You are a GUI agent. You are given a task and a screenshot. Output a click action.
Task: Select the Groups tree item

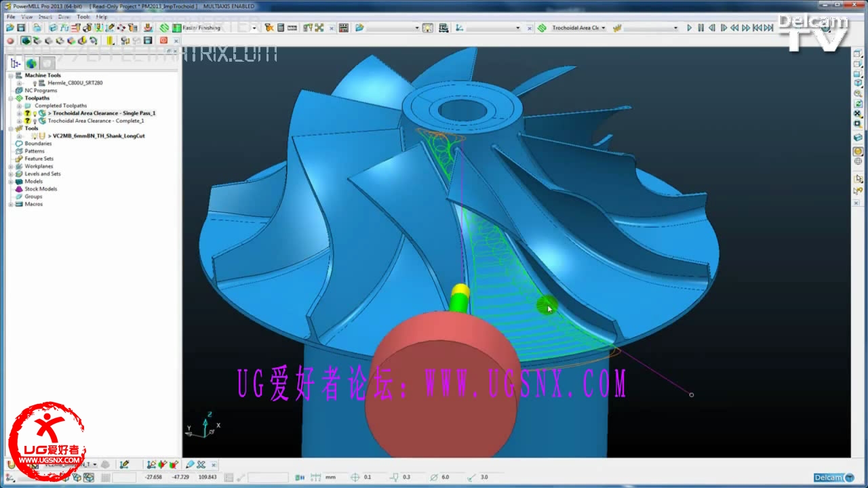pyautogui.click(x=33, y=197)
